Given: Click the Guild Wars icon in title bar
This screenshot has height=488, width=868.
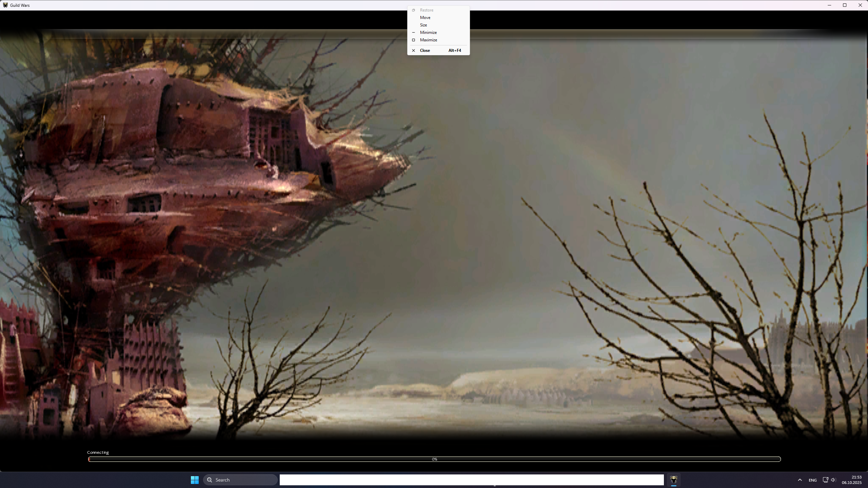Looking at the screenshot, I should coord(5,5).
